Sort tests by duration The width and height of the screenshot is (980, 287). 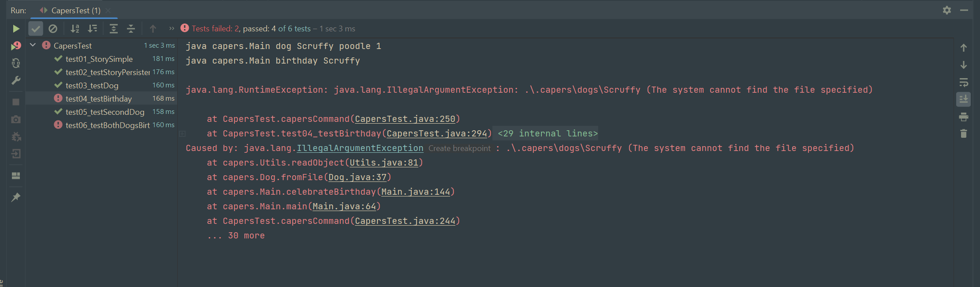tap(92, 29)
